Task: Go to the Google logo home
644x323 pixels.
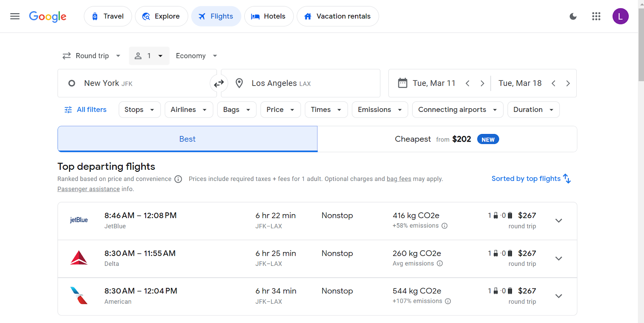Action: pos(47,16)
